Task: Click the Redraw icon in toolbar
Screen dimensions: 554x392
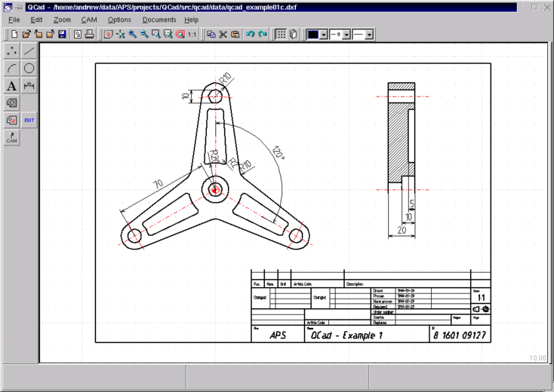Action: click(109, 34)
